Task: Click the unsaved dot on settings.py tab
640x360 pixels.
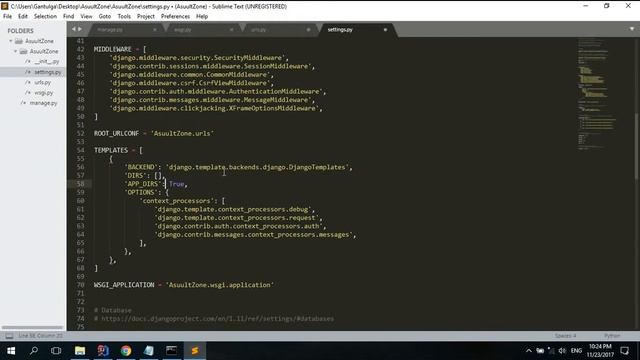Action: 385,29
